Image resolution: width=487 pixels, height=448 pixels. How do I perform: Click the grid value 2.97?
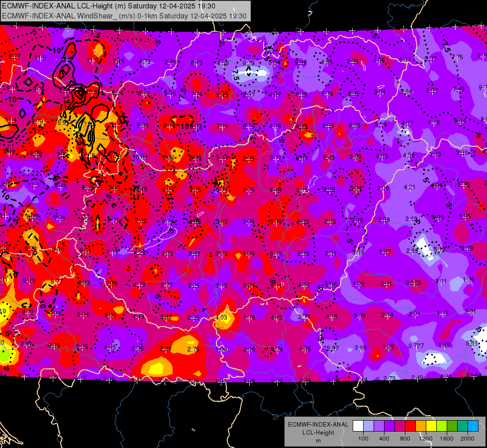pos(249,95)
